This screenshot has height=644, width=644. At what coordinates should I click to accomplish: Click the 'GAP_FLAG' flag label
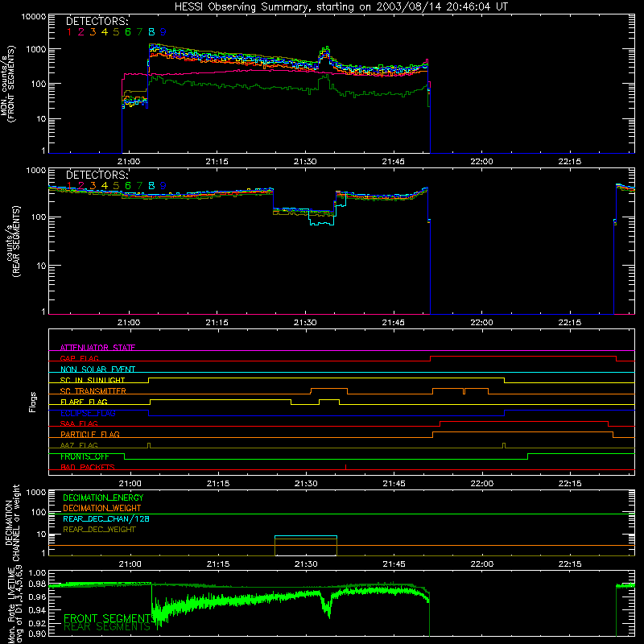tap(79, 358)
